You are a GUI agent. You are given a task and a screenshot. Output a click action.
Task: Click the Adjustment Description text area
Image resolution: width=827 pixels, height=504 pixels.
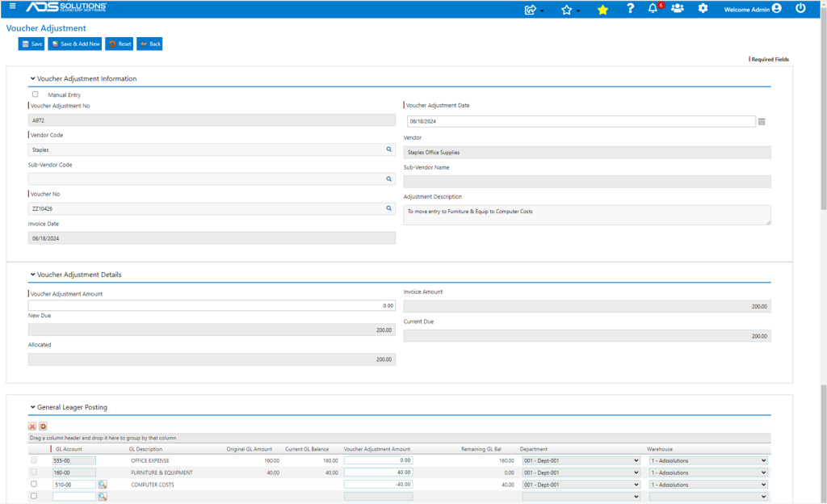587,215
